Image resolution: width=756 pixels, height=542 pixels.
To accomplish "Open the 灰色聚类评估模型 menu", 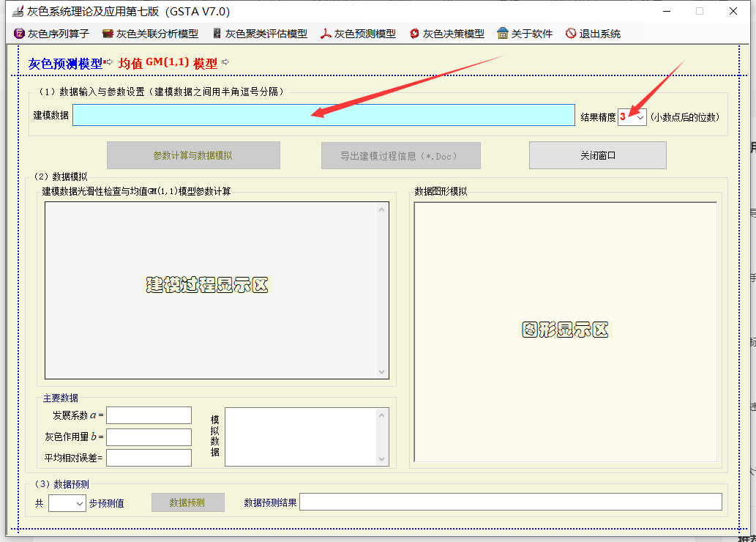I will coord(261,33).
